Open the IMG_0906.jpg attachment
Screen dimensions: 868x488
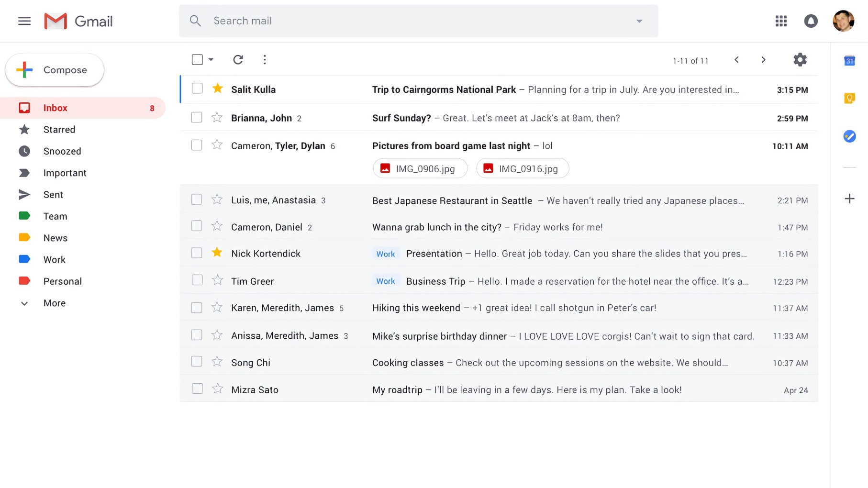click(x=420, y=168)
